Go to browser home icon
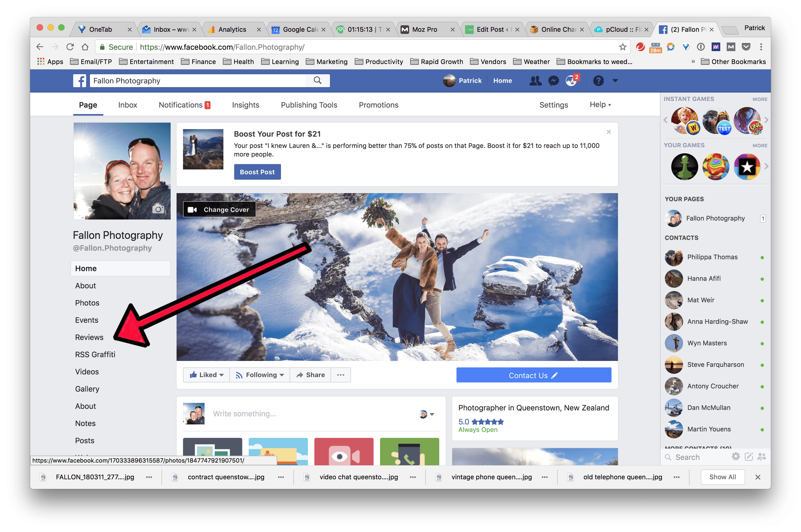Image resolution: width=801 pixels, height=532 pixels. [x=85, y=47]
